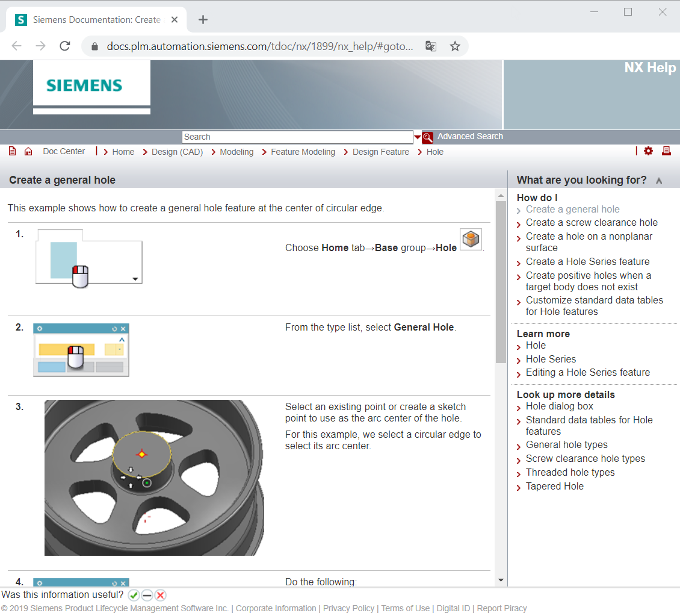The height and width of the screenshot is (616, 680).
Task: Click the red search magnifier icon
Action: coord(428,137)
